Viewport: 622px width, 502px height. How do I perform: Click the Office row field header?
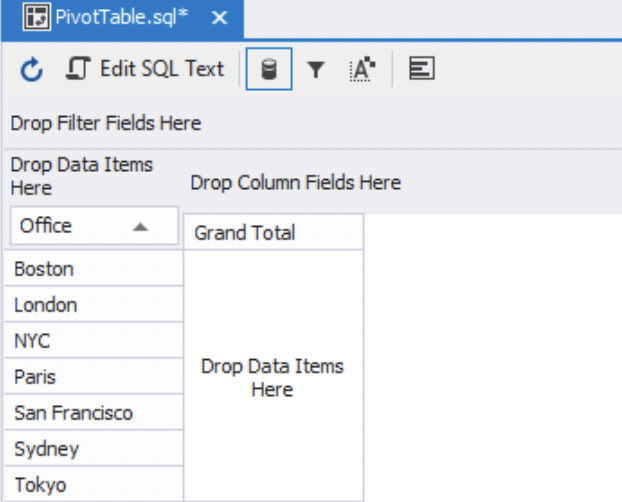(x=60, y=226)
